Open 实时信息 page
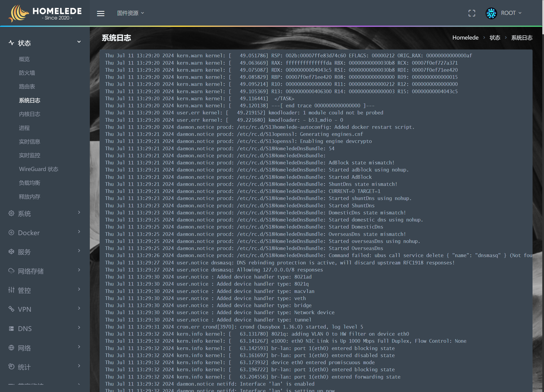Image resolution: width=544 pixels, height=392 pixels. [30, 141]
